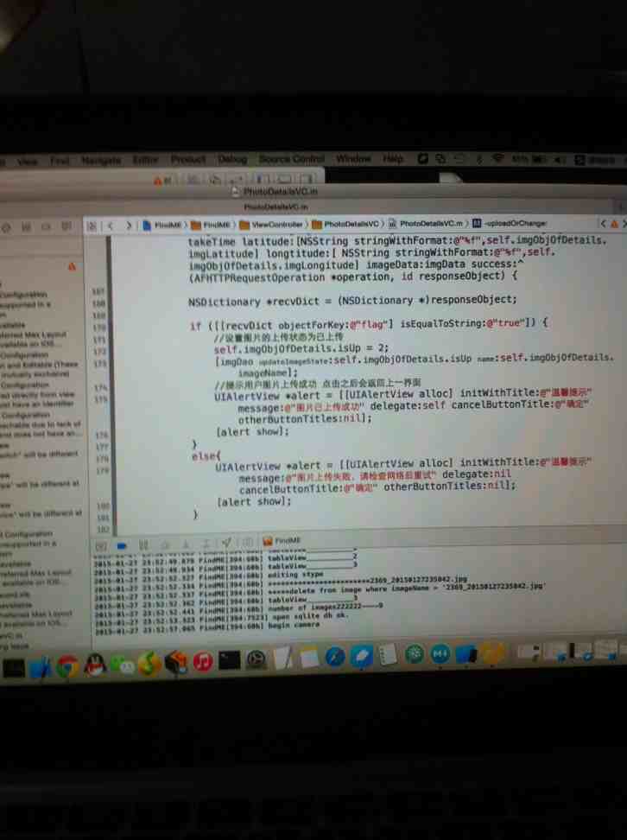Open the Product menu

click(x=187, y=160)
